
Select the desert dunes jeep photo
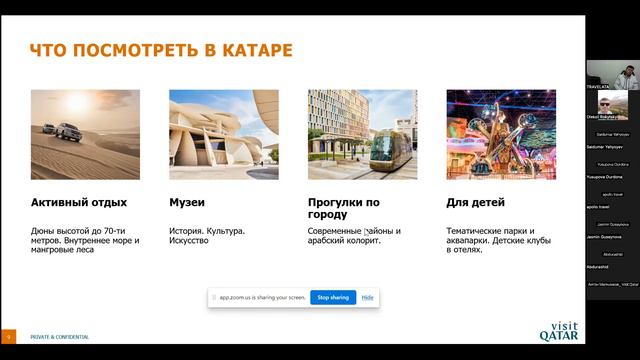tap(85, 135)
